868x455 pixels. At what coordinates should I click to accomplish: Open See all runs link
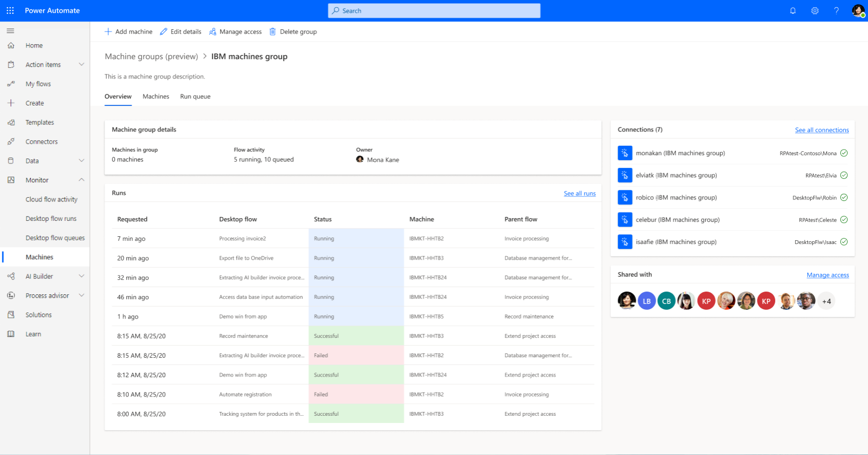point(579,193)
